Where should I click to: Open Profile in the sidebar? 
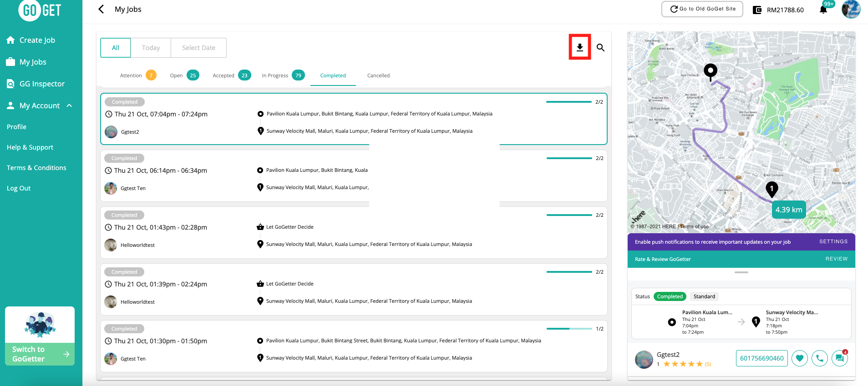pos(16,127)
